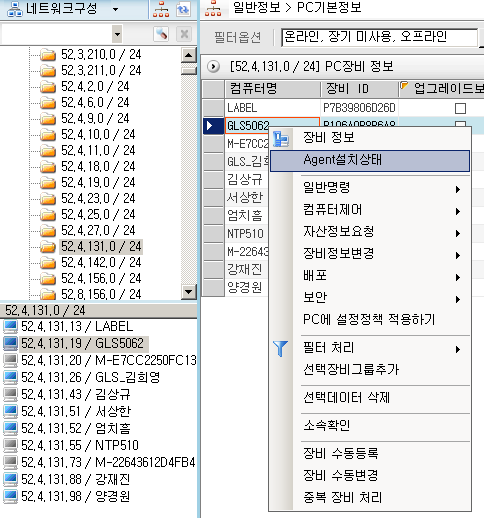Viewport: 484px width, 518px height.
Task: Click PC icon of 52.4.131.73 M-22643612D4FB4
Action: point(10,463)
